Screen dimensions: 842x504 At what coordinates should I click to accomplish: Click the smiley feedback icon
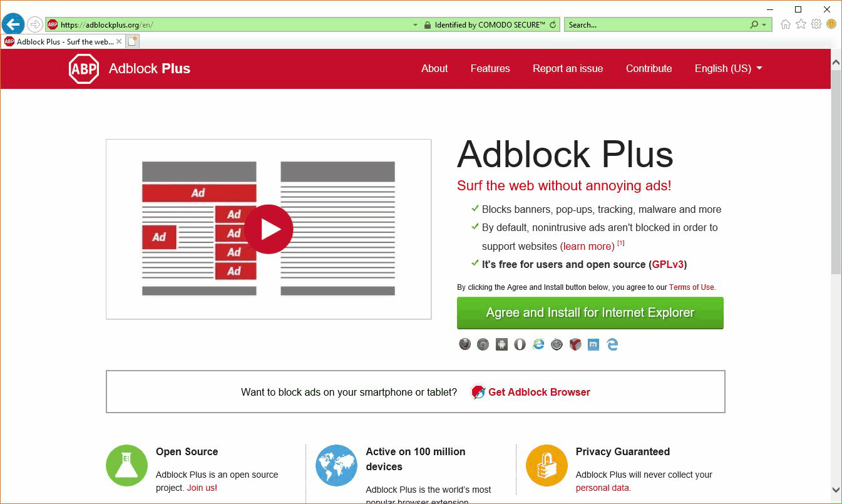[x=831, y=24]
